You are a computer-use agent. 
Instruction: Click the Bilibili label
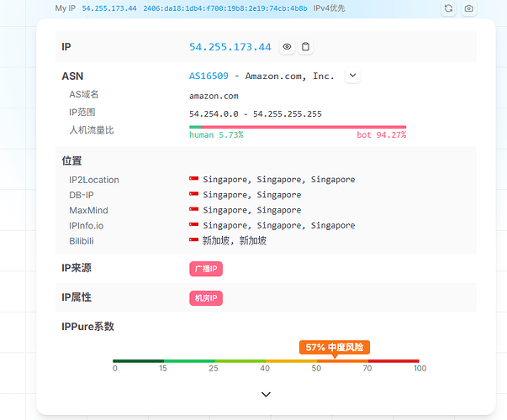pyautogui.click(x=82, y=241)
